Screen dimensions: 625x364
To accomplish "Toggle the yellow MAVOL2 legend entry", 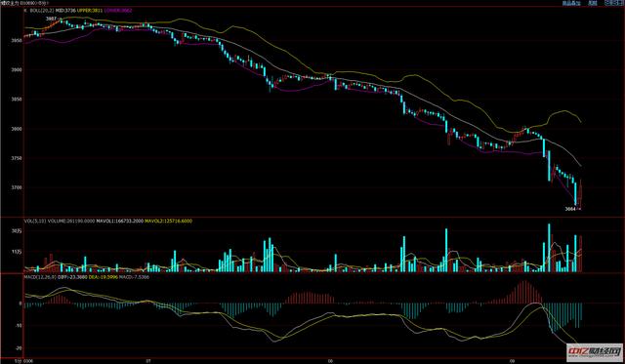I will tap(168, 221).
